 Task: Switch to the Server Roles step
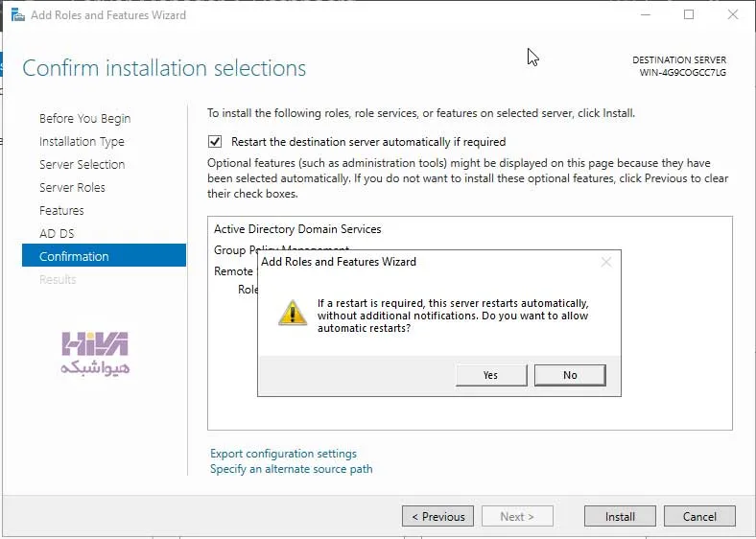pos(72,188)
